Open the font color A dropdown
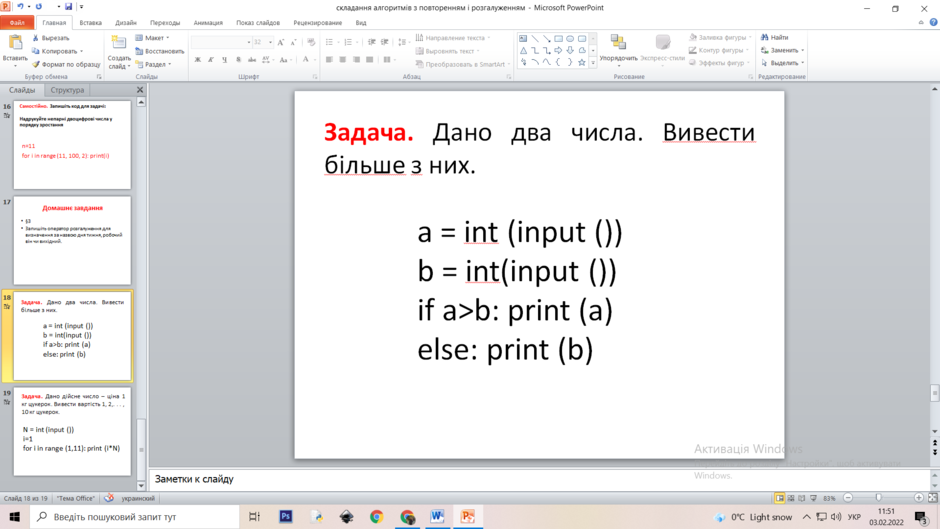The height and width of the screenshot is (529, 940). [x=314, y=59]
